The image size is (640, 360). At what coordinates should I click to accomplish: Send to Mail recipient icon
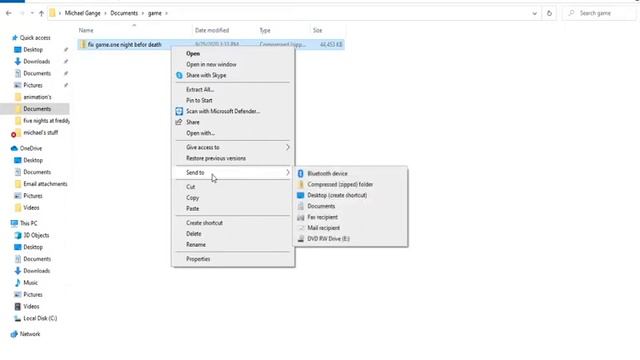tap(301, 228)
